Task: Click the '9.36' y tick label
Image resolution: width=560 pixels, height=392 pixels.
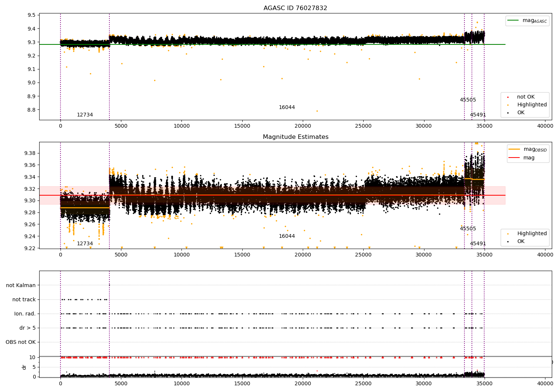Action: (30, 165)
